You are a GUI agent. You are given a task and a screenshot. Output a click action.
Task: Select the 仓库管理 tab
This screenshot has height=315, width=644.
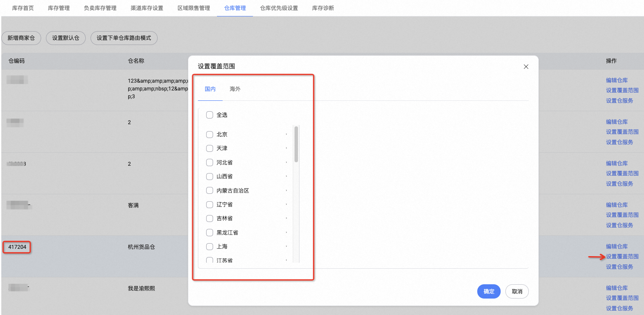[235, 8]
